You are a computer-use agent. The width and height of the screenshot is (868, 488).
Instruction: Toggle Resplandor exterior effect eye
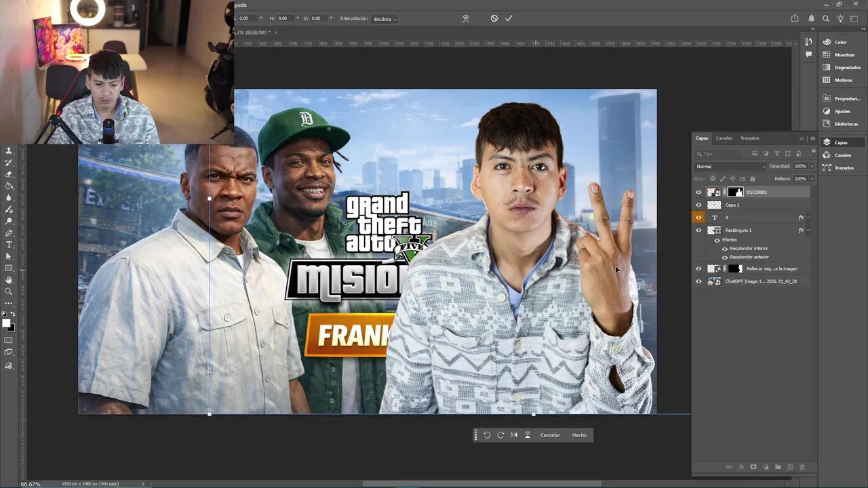725,258
